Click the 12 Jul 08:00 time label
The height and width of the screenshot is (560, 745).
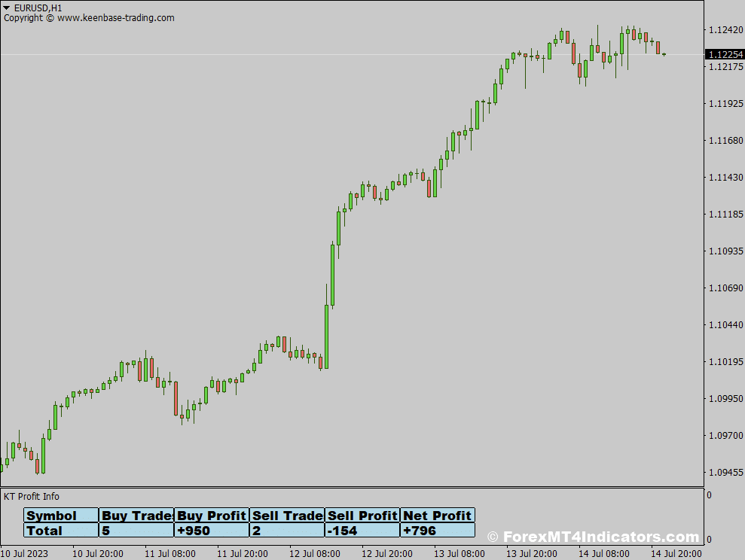[x=315, y=553]
